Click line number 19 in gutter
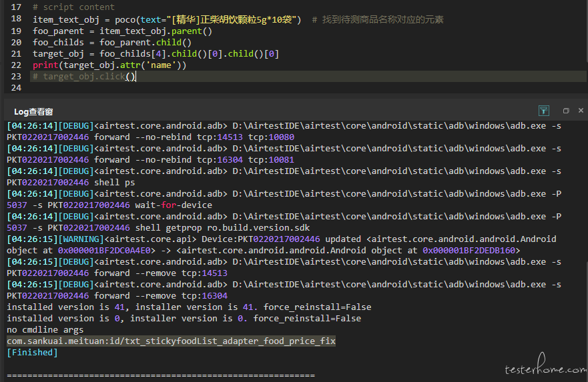 point(16,31)
